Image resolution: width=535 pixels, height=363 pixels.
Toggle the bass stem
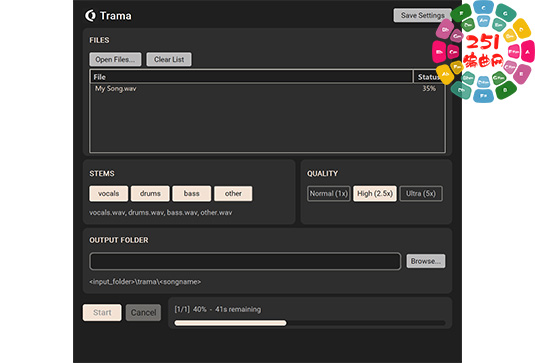coord(192,193)
